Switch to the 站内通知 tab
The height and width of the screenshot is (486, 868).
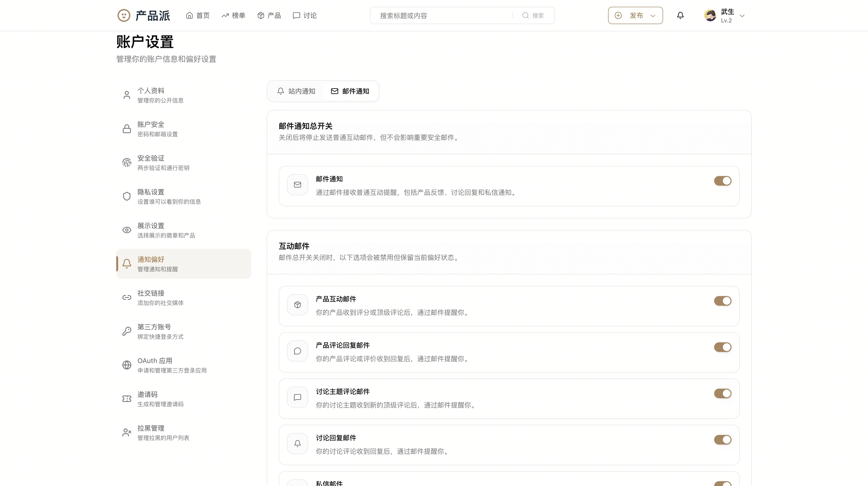click(x=296, y=91)
